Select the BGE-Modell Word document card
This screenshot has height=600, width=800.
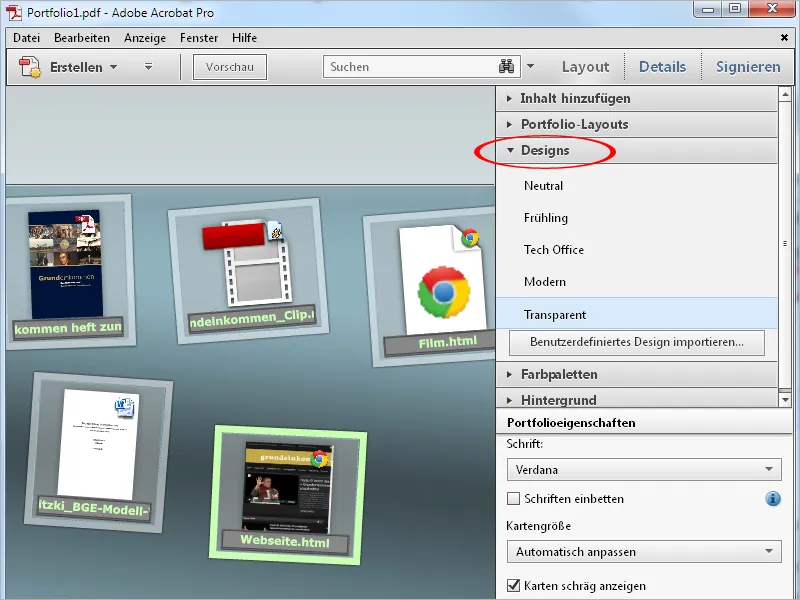pos(98,453)
